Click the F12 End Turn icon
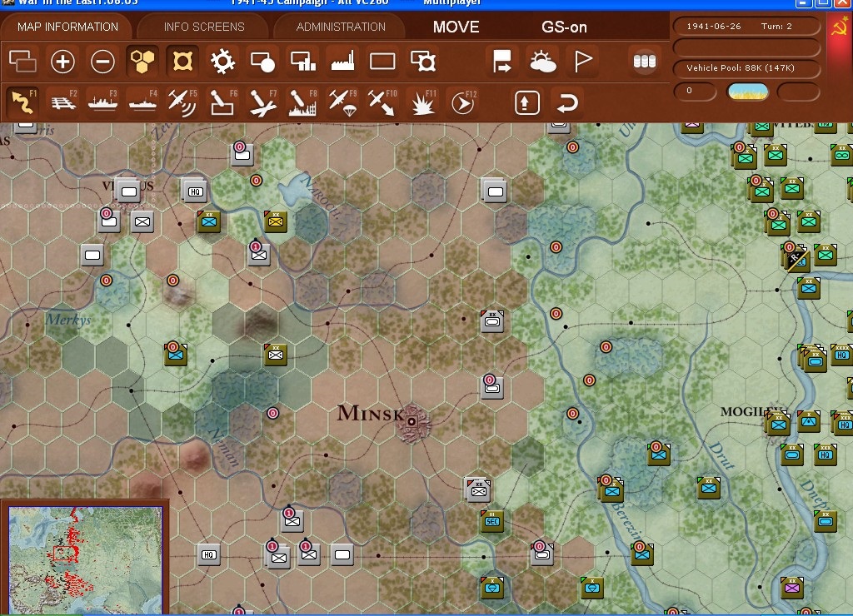The height and width of the screenshot is (616, 853). coord(463,102)
